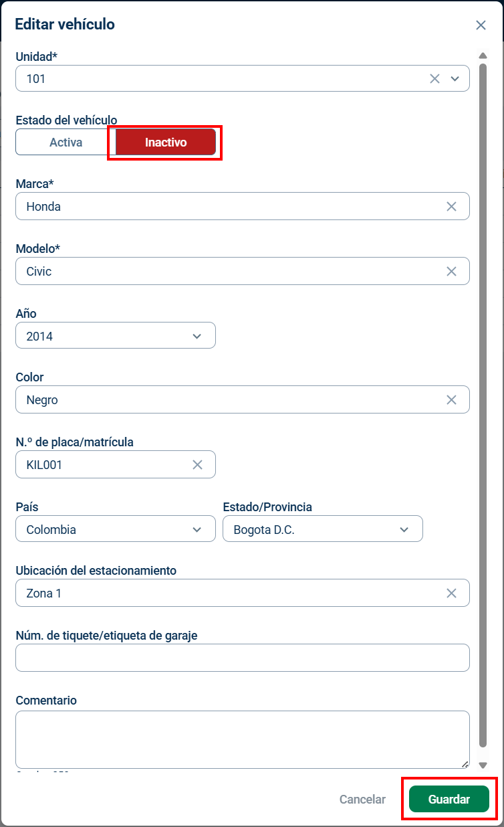Clear the Color Negro field

point(451,400)
